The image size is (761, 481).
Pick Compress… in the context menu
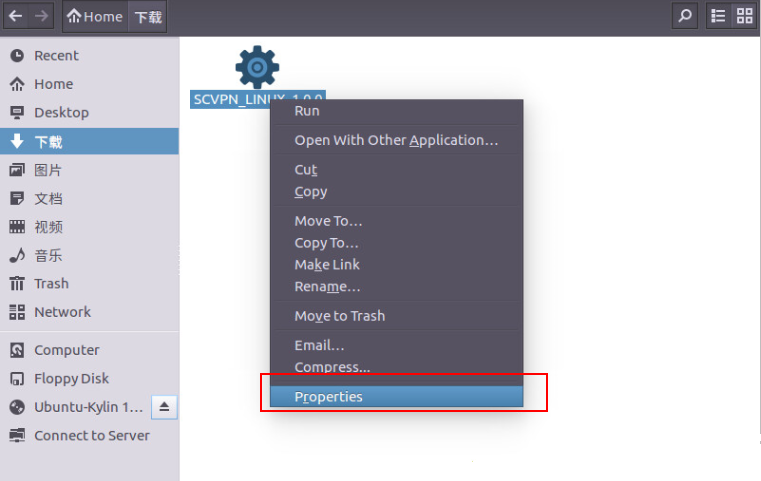tap(332, 367)
